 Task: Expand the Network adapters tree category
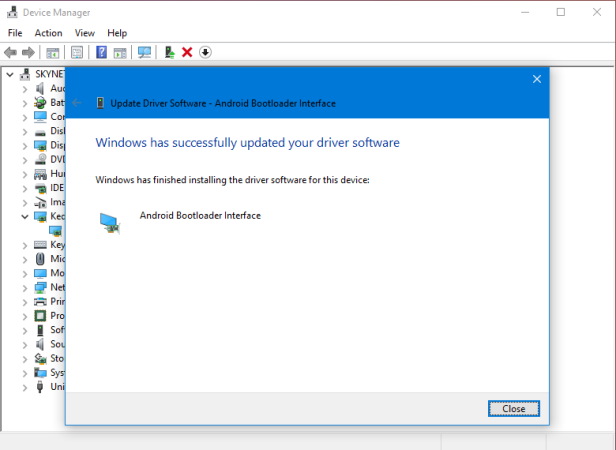tap(25, 288)
